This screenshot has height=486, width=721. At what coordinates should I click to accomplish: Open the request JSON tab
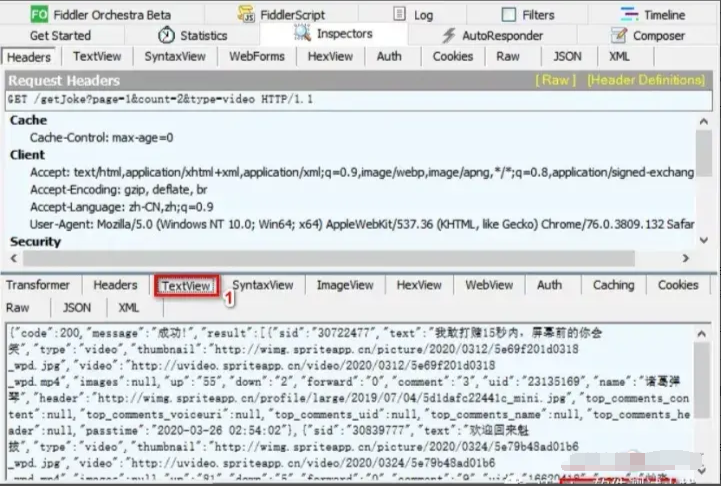(567, 57)
